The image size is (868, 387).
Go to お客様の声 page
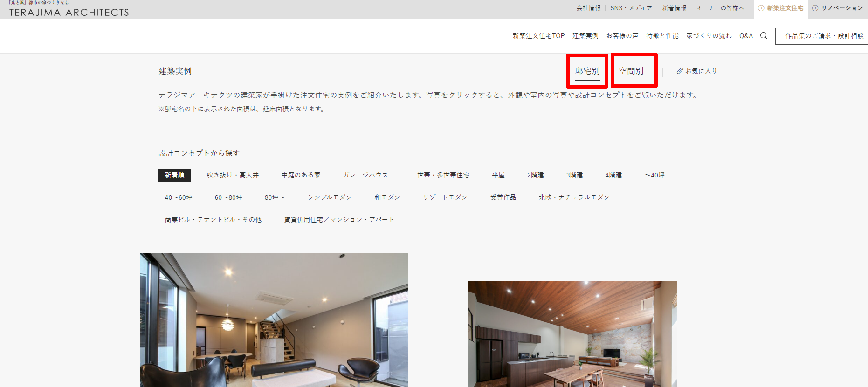click(622, 36)
